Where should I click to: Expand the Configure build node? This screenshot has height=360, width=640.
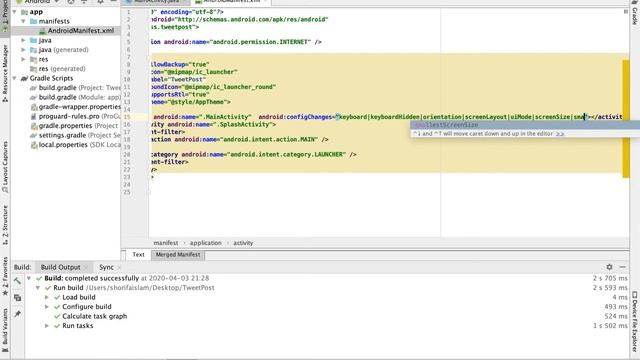coord(47,307)
